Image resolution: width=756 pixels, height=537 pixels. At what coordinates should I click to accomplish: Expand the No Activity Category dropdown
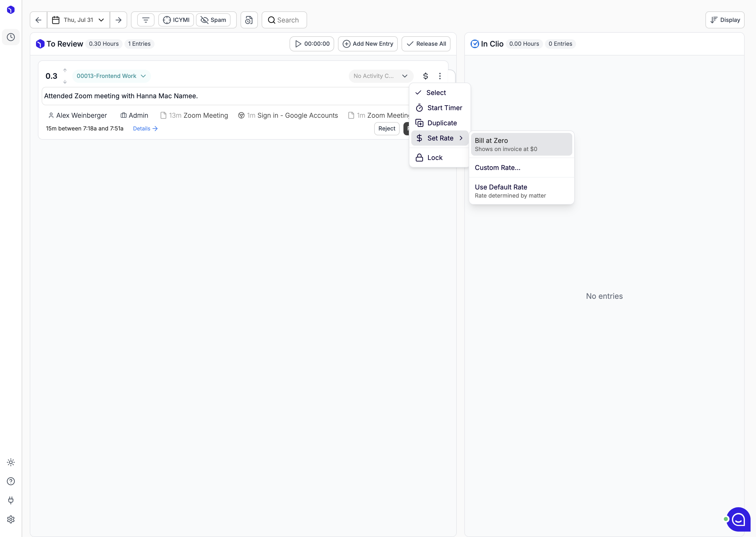pos(381,76)
